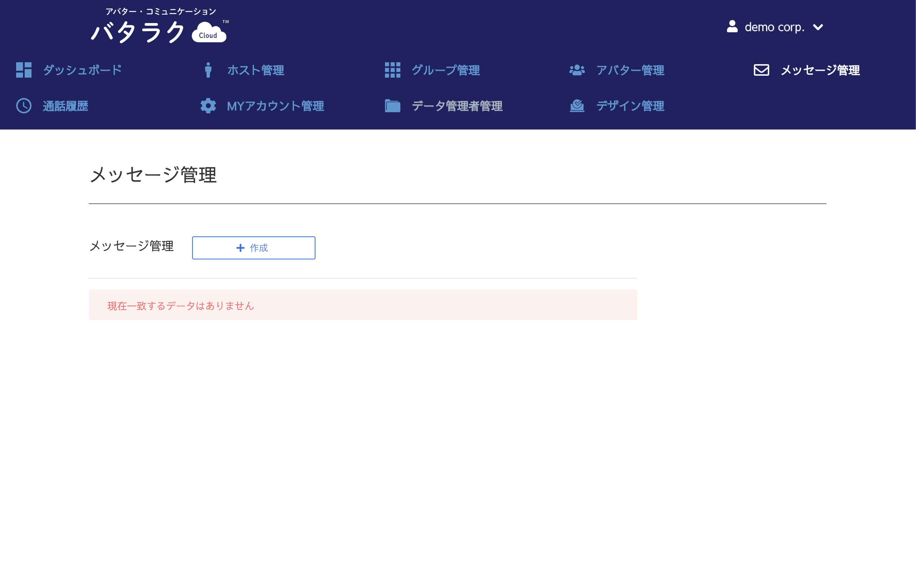Click the dashboard grid icon
The width and height of the screenshot is (916, 588).
click(23, 70)
